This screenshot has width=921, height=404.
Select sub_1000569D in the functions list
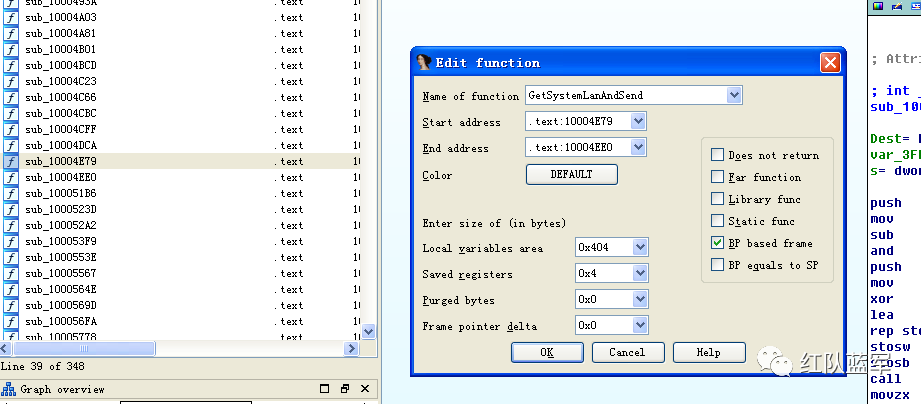coord(60,305)
